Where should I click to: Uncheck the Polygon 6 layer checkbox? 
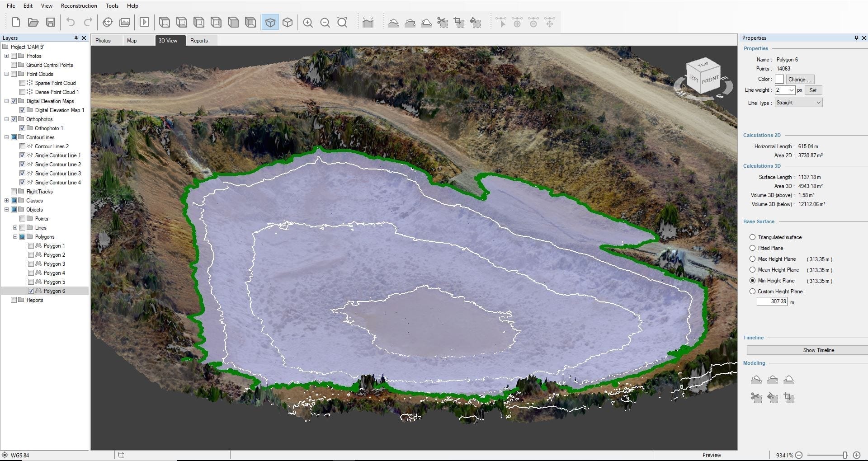coord(31,291)
